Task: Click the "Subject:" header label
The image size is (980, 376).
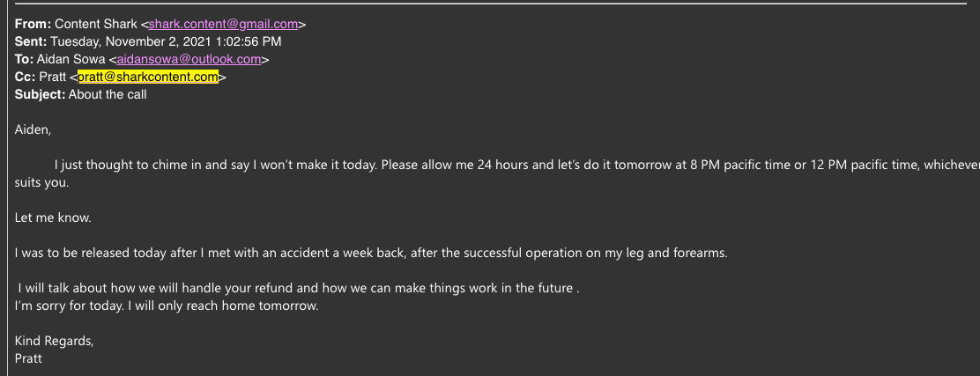Action: pos(40,94)
